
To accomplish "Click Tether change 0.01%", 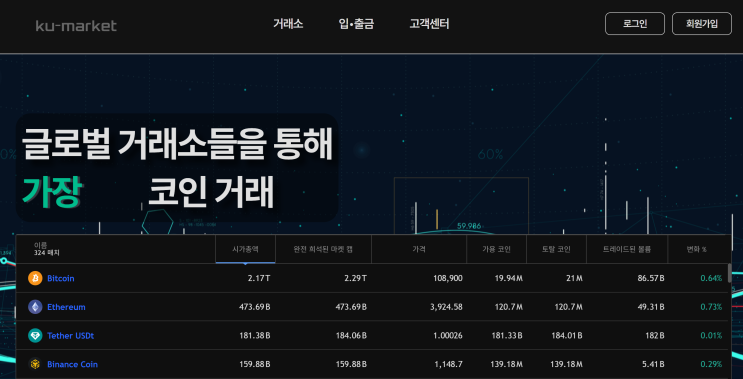I will click(x=711, y=336).
